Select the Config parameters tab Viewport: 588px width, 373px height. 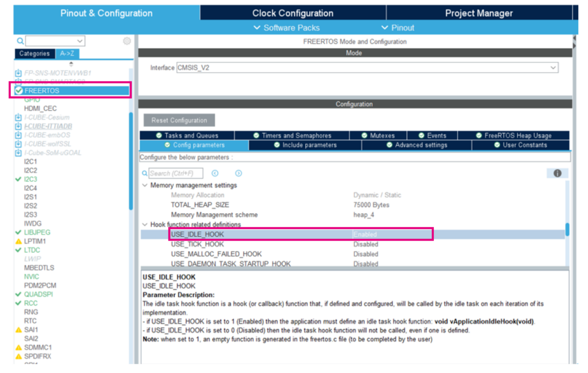tap(194, 145)
